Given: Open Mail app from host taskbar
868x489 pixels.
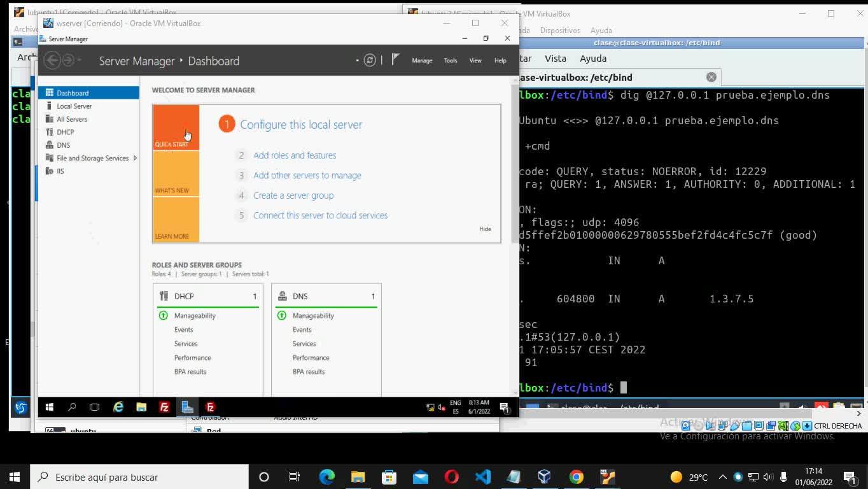Looking at the screenshot, I should (420, 477).
